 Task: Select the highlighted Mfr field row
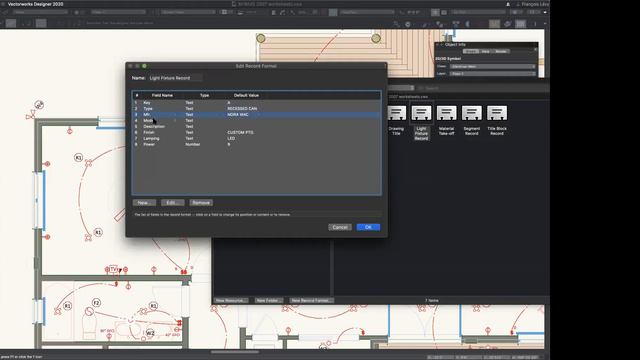257,115
